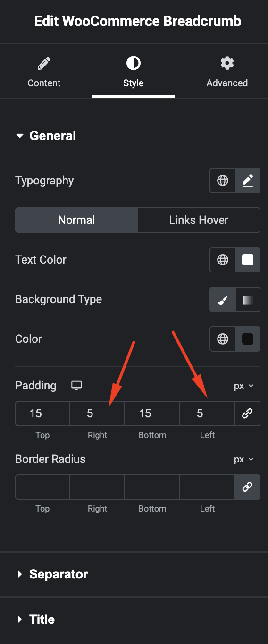Click the background Color globe icon
This screenshot has width=268, height=644.
(223, 339)
